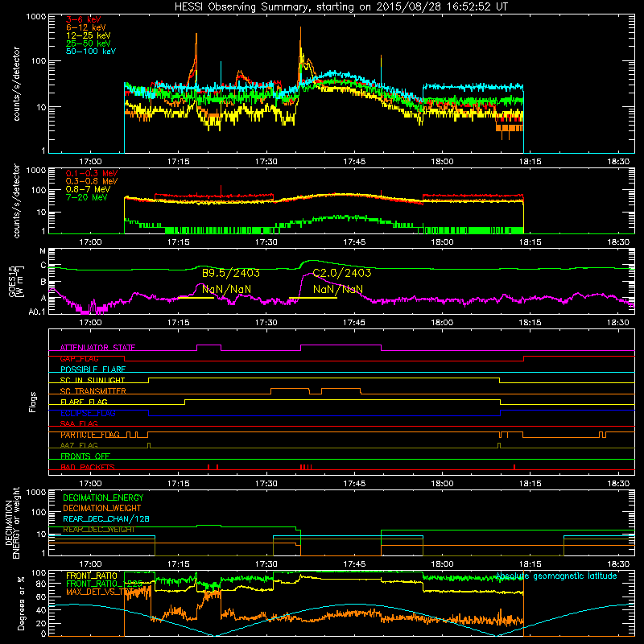644x644 pixels.
Task: Click the NaN/NaN text below C2.0/2403
Action: [x=338, y=290]
